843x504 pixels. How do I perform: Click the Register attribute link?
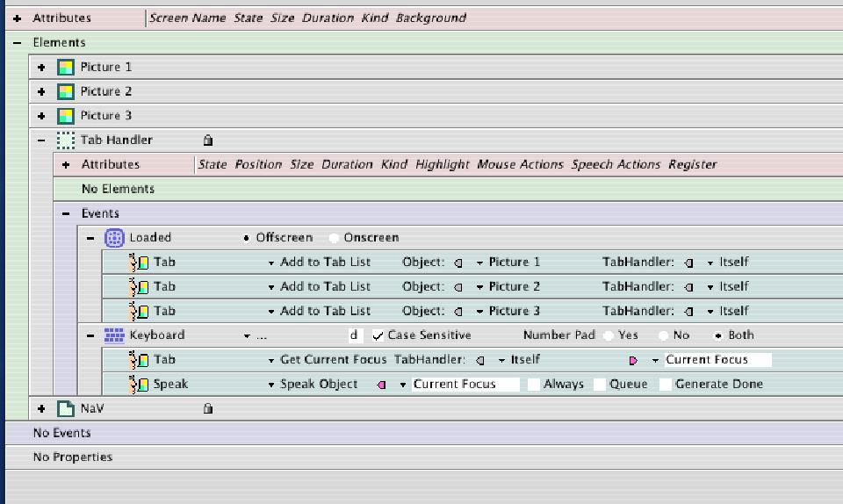tap(692, 164)
